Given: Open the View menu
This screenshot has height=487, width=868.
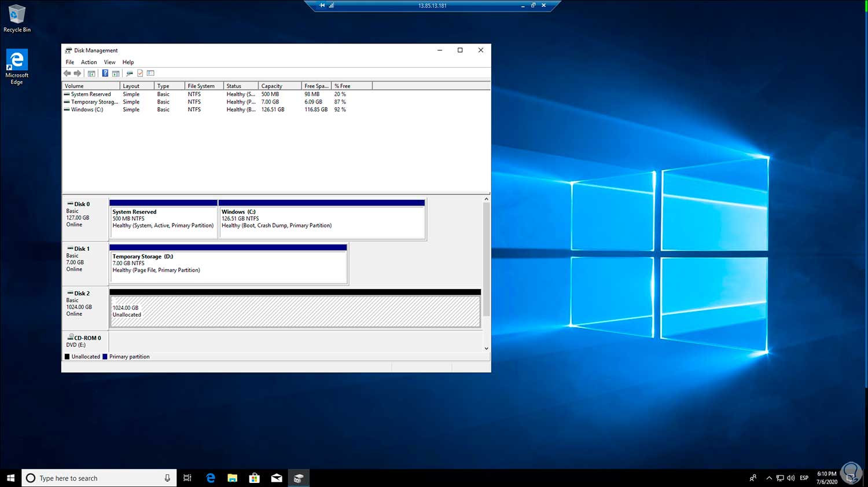Looking at the screenshot, I should [x=109, y=62].
